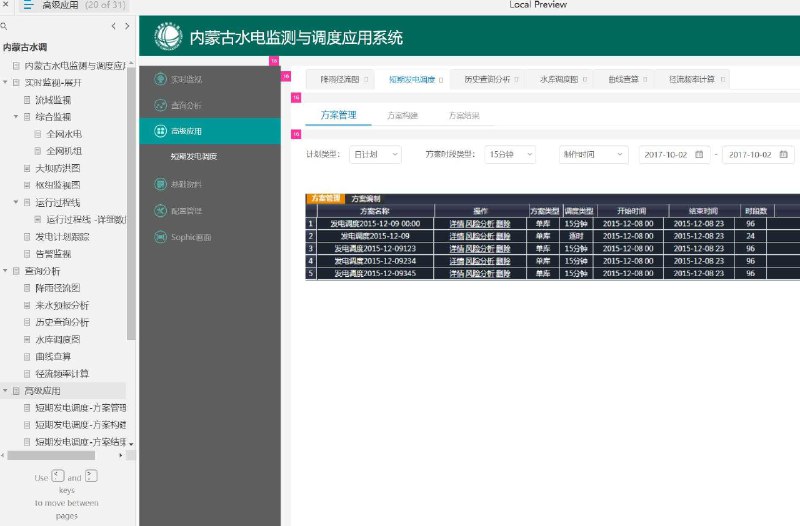Switch to 方案编制 tab above the table
Viewport: 800px width, 526px height.
pos(366,198)
